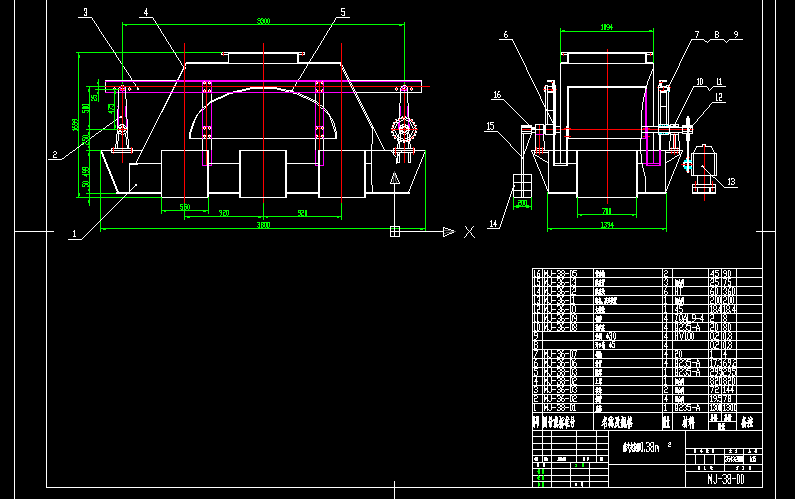Click the UCS origin icon

395,232
